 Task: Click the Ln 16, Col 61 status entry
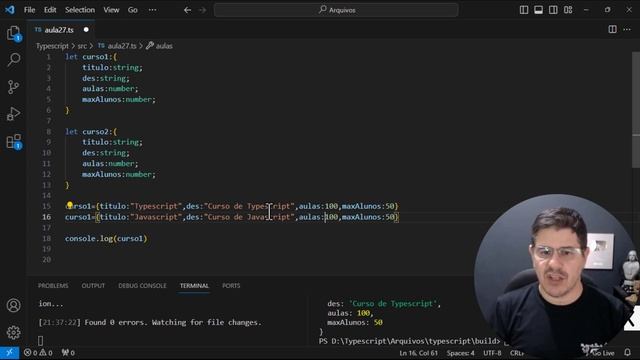point(418,353)
